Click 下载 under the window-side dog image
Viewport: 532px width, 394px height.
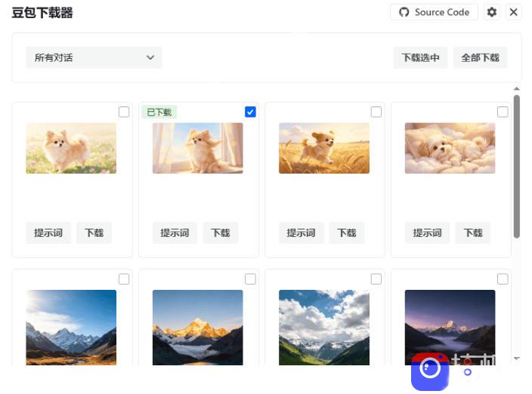(221, 232)
